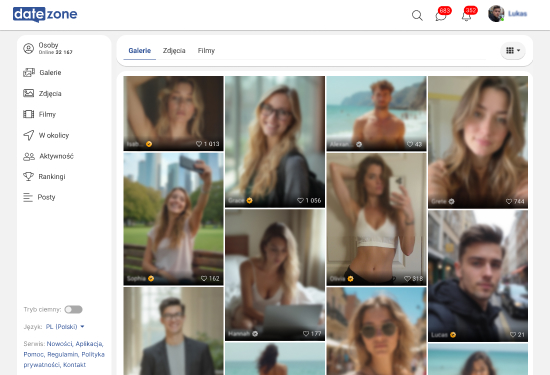550x375 pixels.
Task: Click verified badge next to Sophia
Action: point(151,279)
